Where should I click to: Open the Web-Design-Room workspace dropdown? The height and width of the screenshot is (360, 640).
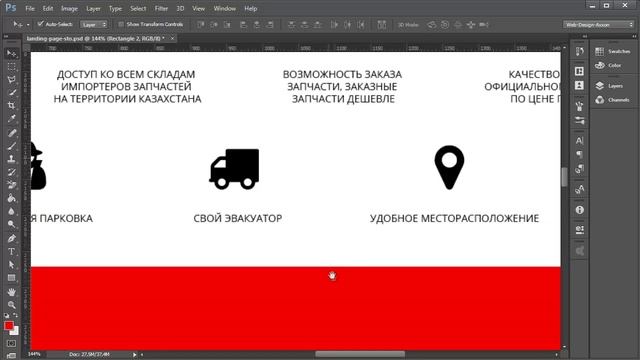tap(598, 24)
